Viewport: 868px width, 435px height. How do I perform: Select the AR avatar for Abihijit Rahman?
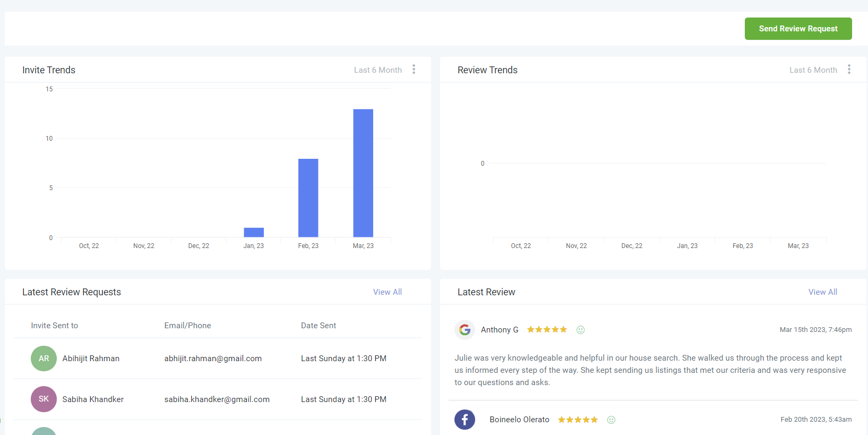pos(44,359)
